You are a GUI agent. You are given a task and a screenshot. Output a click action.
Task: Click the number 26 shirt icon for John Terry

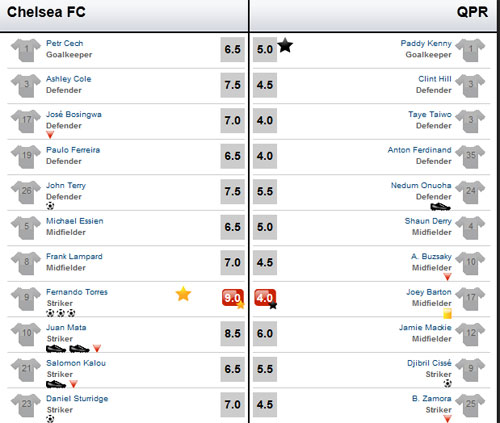point(26,192)
